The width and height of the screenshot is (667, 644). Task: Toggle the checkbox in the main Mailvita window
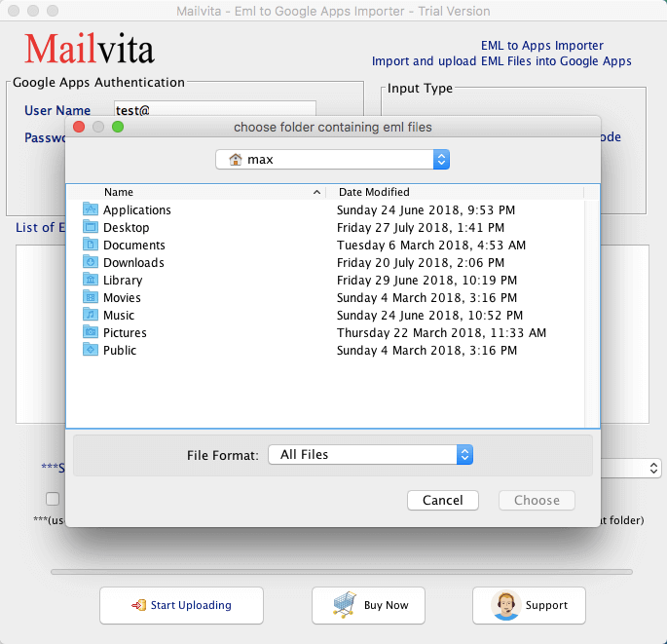click(53, 499)
